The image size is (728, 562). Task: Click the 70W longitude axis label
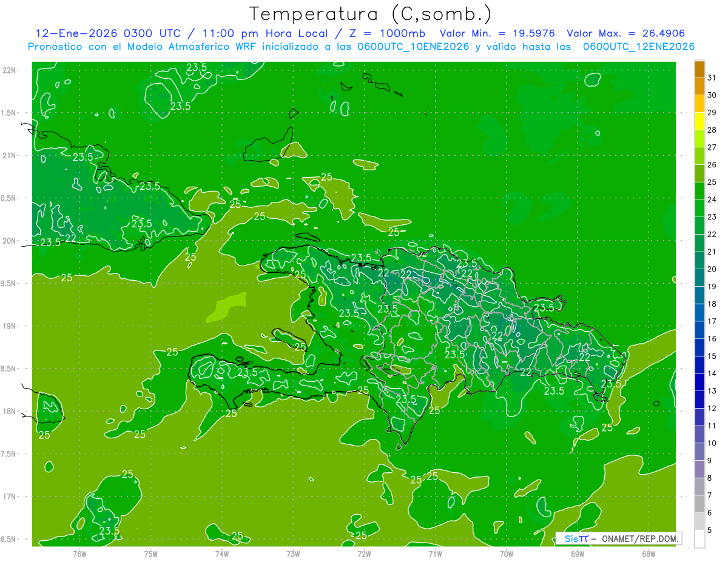click(x=507, y=554)
